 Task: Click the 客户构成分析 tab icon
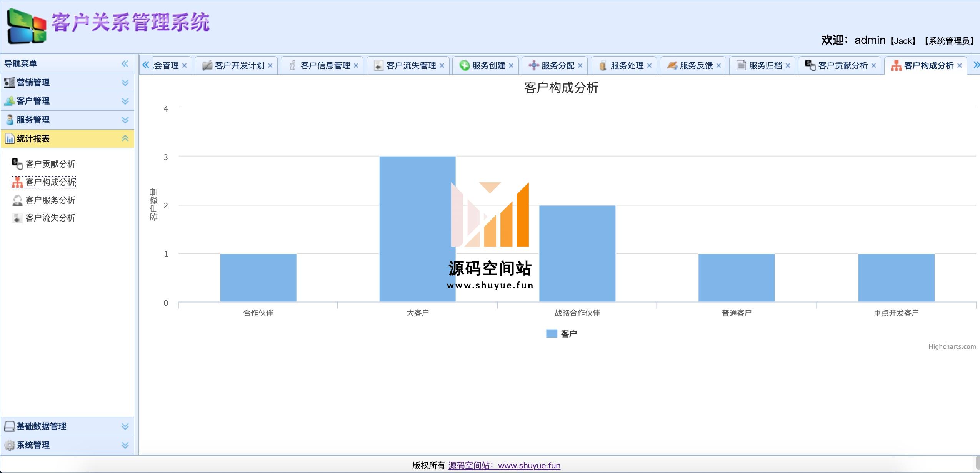point(897,65)
